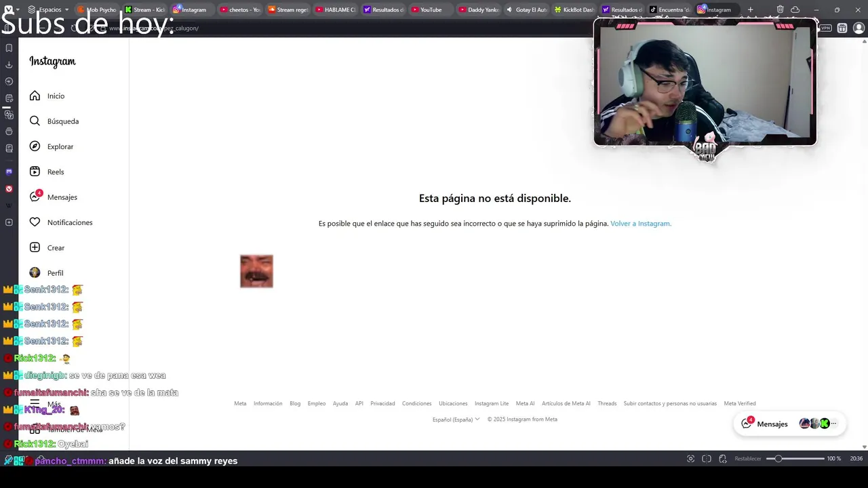This screenshot has width=868, height=488.
Task: Click Restablecer zoom reset button
Action: (x=748, y=459)
